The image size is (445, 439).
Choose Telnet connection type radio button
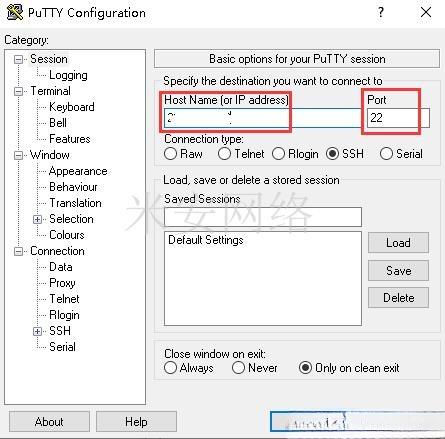[x=224, y=154]
